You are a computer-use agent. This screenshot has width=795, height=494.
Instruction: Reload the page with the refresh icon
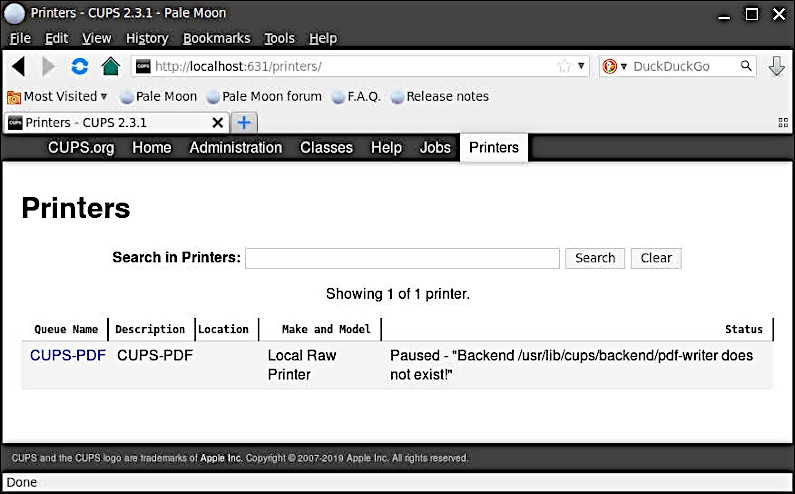click(x=79, y=66)
